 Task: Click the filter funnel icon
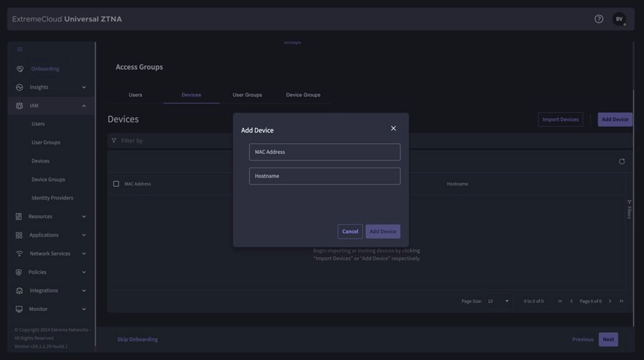114,140
